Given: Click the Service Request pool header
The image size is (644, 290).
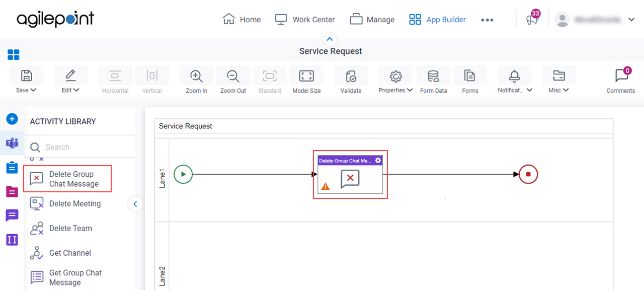Looking at the screenshot, I should click(x=384, y=126).
